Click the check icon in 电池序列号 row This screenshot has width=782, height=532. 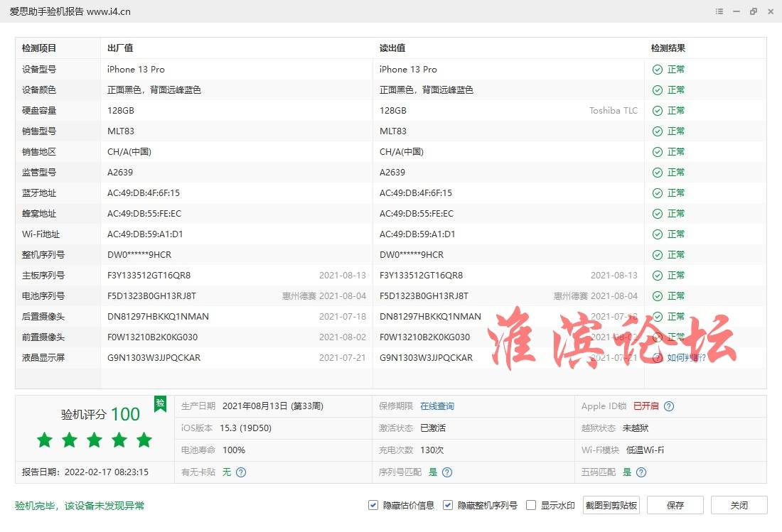658,296
